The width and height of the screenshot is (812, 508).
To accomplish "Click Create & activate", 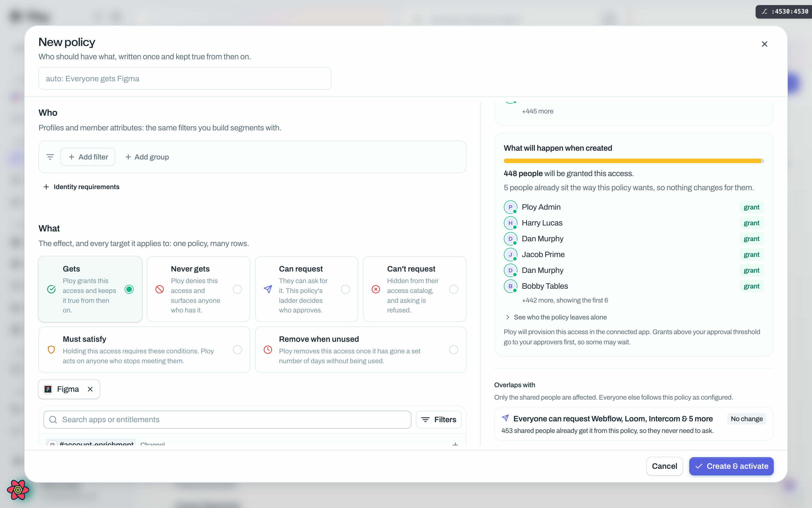I will 731,466.
